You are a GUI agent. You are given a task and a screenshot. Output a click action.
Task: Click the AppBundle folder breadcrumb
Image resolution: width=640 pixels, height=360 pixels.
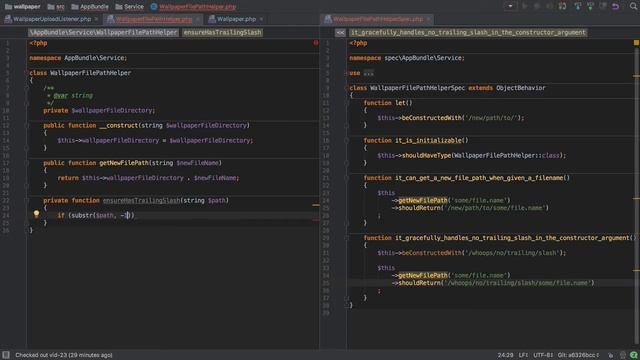click(90, 7)
